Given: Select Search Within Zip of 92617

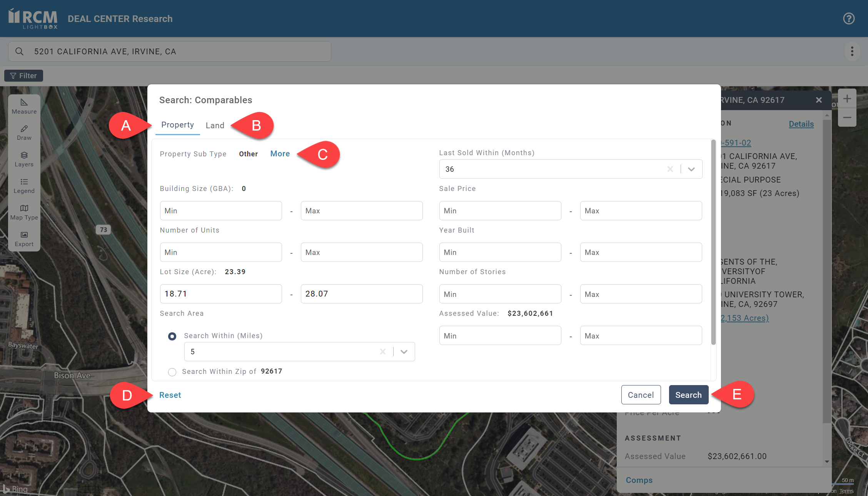Looking at the screenshot, I should pyautogui.click(x=172, y=372).
